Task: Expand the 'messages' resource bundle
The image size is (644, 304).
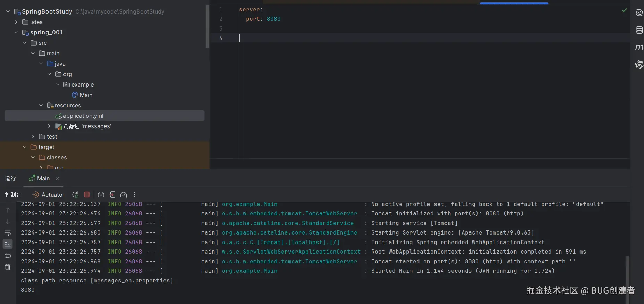Action: point(49,126)
